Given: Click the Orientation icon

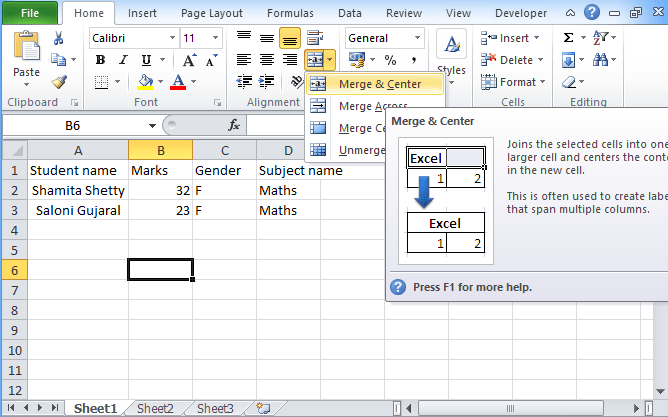Looking at the screenshot, I should pos(297,81).
